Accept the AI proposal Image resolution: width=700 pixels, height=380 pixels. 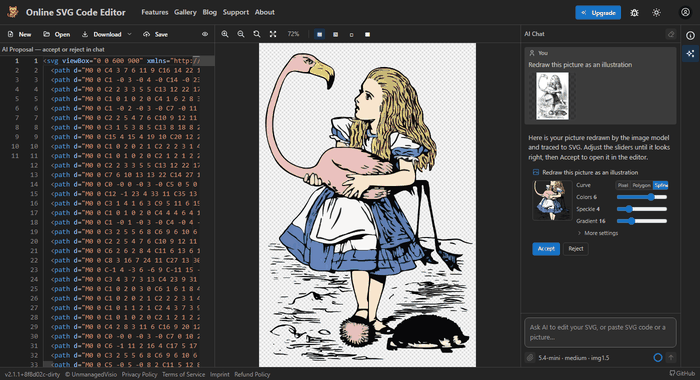tap(546, 249)
